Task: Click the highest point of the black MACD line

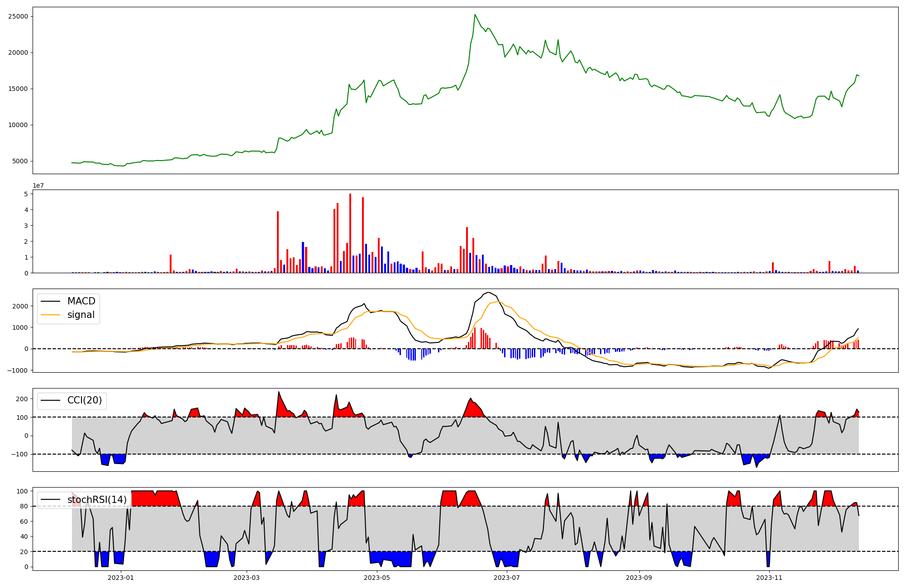Action: [488, 293]
